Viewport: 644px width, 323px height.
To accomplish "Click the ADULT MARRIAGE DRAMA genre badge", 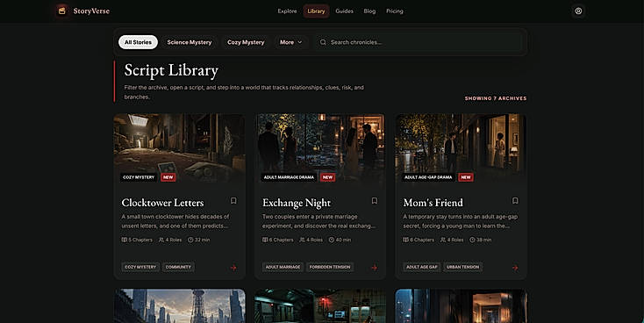I will (x=289, y=177).
